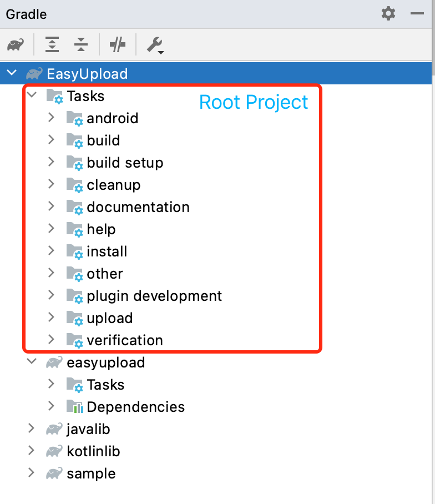
Task: Expand the upload task group
Action: [x=51, y=317]
